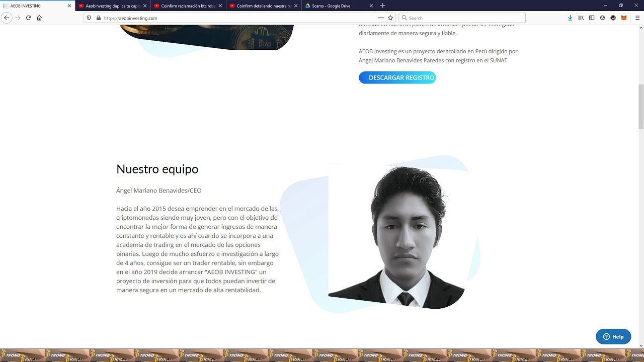Open the library bookshelf icon
Screen dimensions: 644x362
pyautogui.click(x=581, y=18)
